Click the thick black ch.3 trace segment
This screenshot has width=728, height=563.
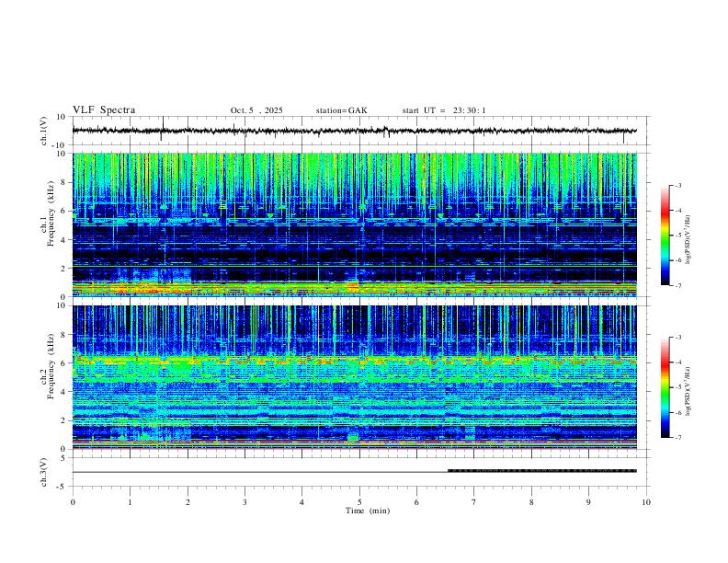(x=541, y=471)
